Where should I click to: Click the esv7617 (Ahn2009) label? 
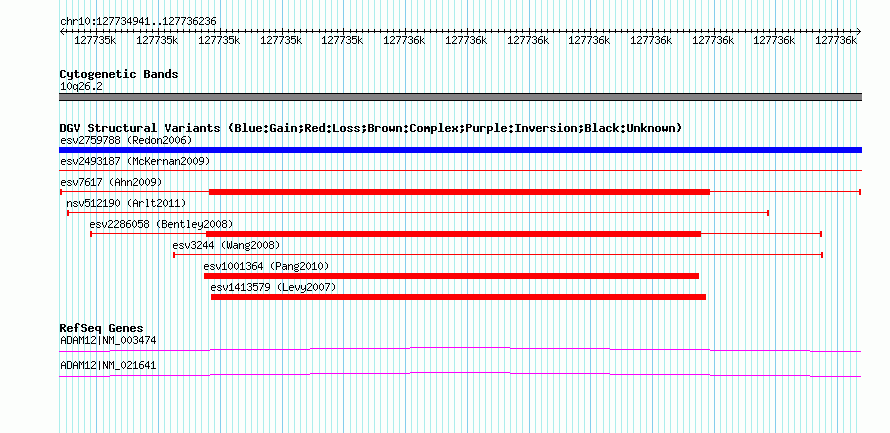click(x=111, y=182)
